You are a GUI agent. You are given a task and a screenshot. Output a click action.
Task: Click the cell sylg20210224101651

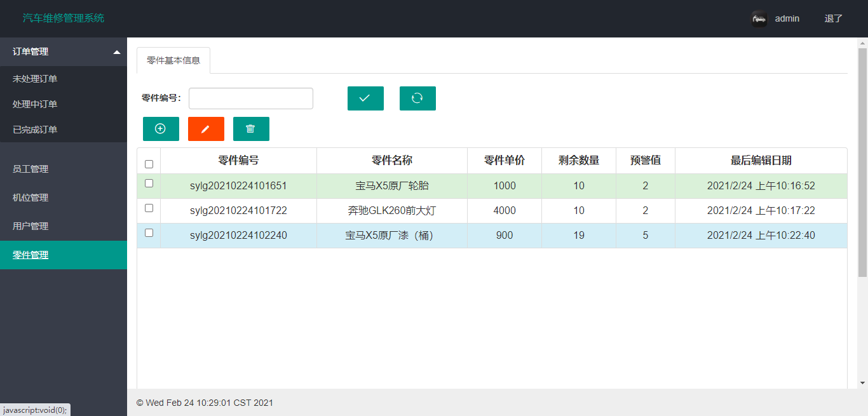point(238,186)
